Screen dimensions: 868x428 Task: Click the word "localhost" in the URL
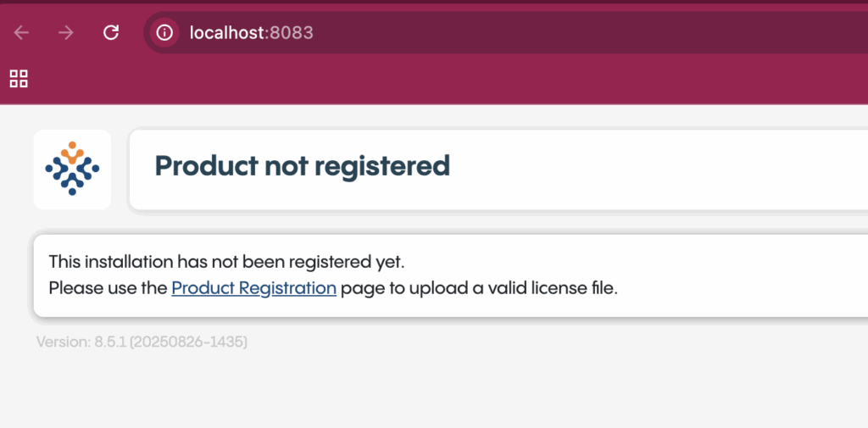226,33
